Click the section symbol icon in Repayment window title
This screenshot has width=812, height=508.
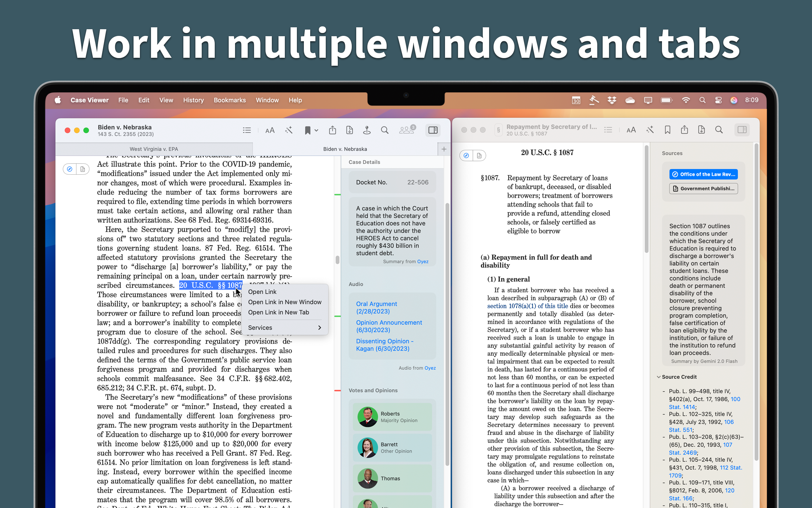coord(499,130)
